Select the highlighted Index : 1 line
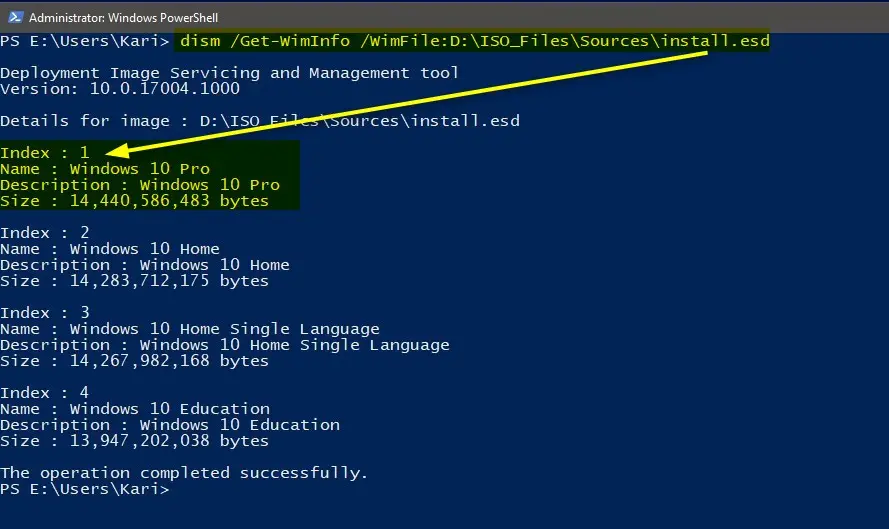 click(x=45, y=153)
